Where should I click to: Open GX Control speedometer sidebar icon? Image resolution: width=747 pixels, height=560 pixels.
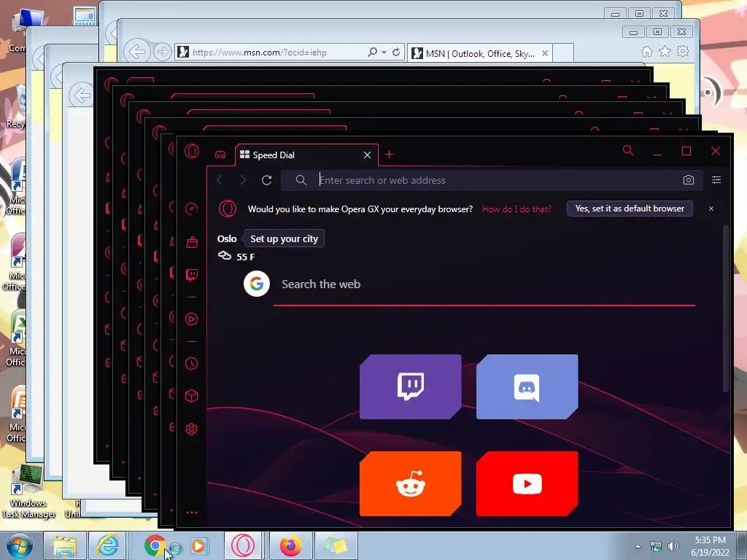[192, 209]
